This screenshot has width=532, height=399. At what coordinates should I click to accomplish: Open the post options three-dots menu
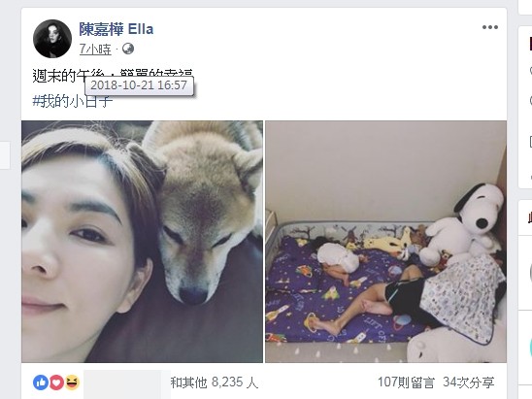click(x=490, y=27)
